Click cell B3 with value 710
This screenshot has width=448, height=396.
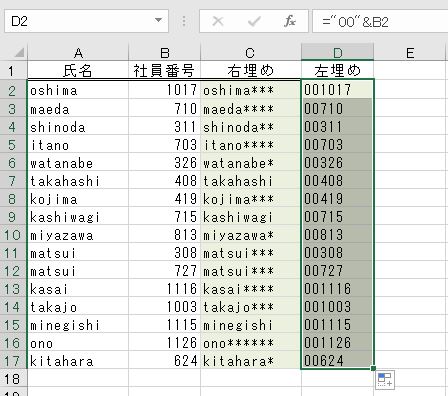pyautogui.click(x=164, y=108)
